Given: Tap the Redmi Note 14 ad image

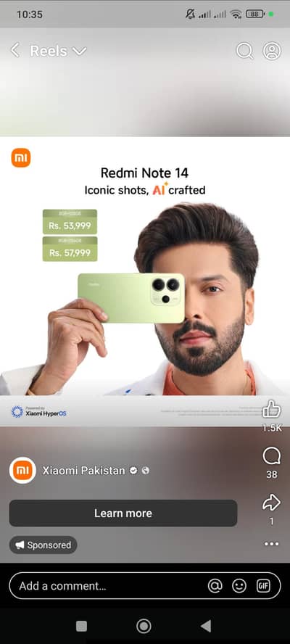Looking at the screenshot, I should coord(145,281).
